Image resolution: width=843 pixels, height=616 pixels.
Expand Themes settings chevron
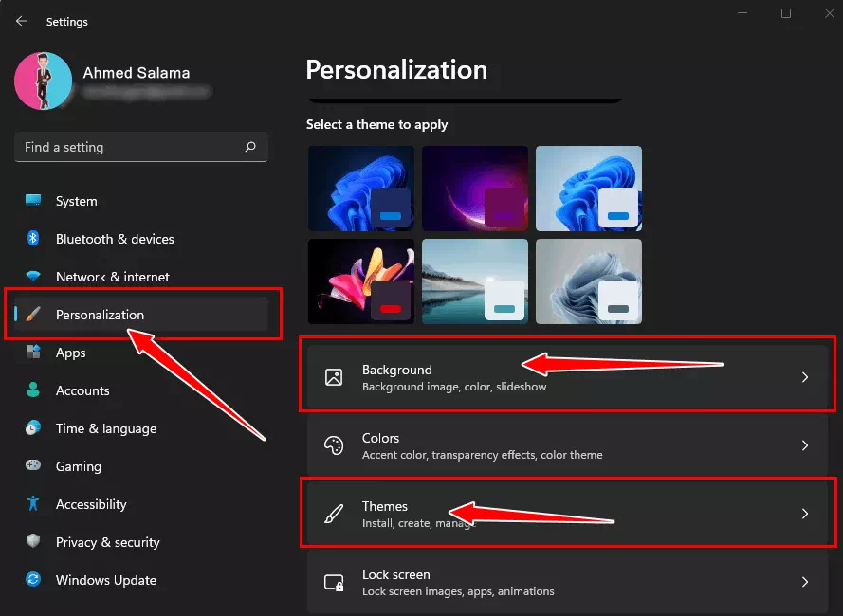coord(805,514)
